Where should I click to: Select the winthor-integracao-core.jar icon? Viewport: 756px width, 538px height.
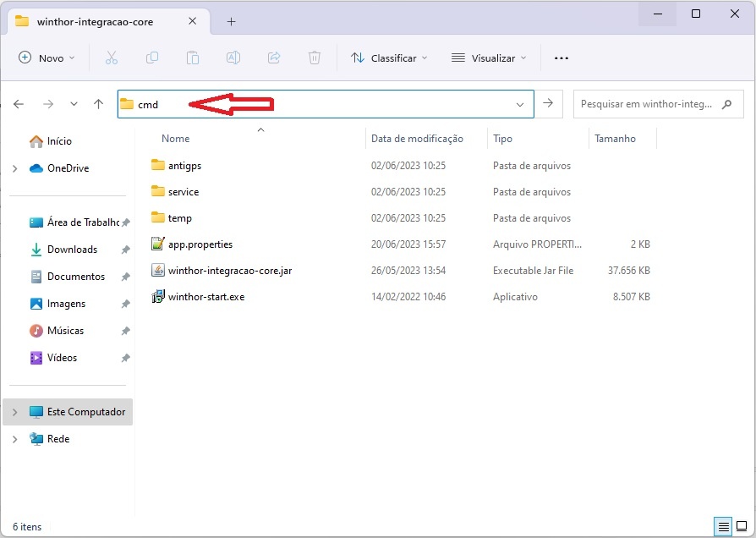[157, 270]
